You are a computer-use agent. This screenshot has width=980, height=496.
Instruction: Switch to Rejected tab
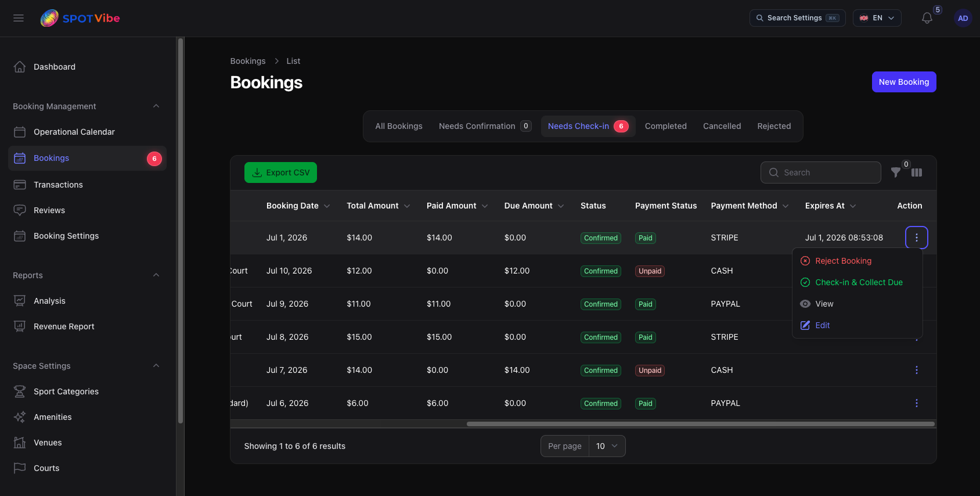click(x=774, y=126)
